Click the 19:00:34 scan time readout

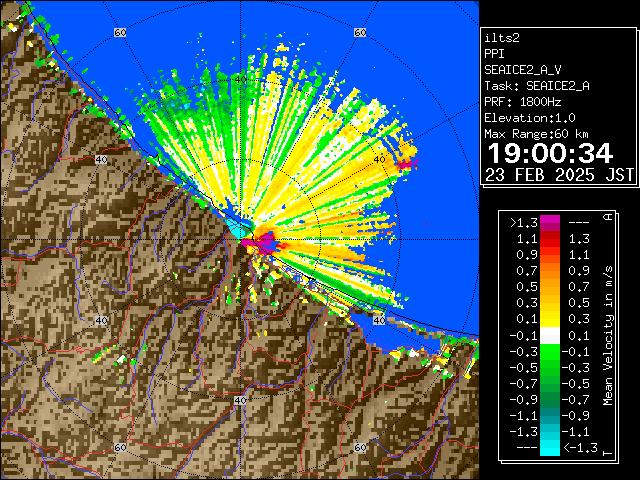[550, 153]
